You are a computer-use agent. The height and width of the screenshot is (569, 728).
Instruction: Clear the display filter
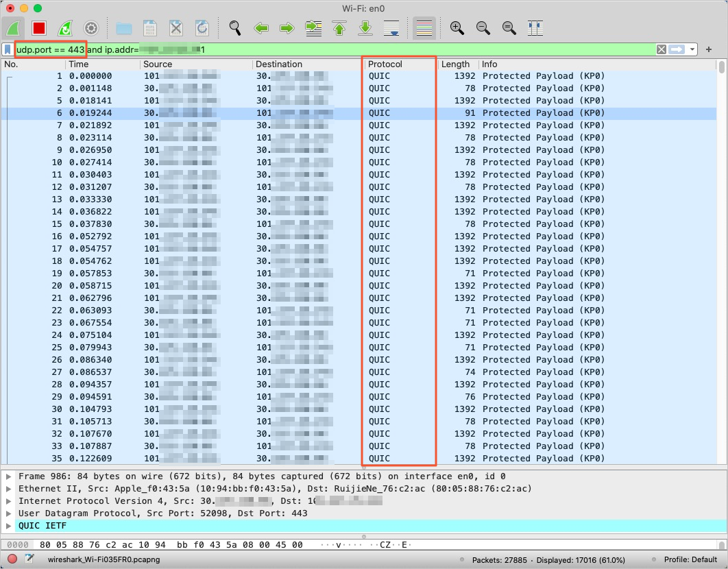coord(662,49)
